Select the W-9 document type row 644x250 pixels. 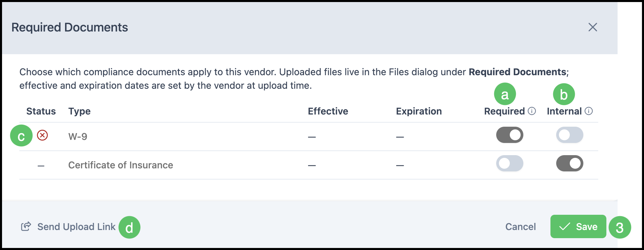309,137
